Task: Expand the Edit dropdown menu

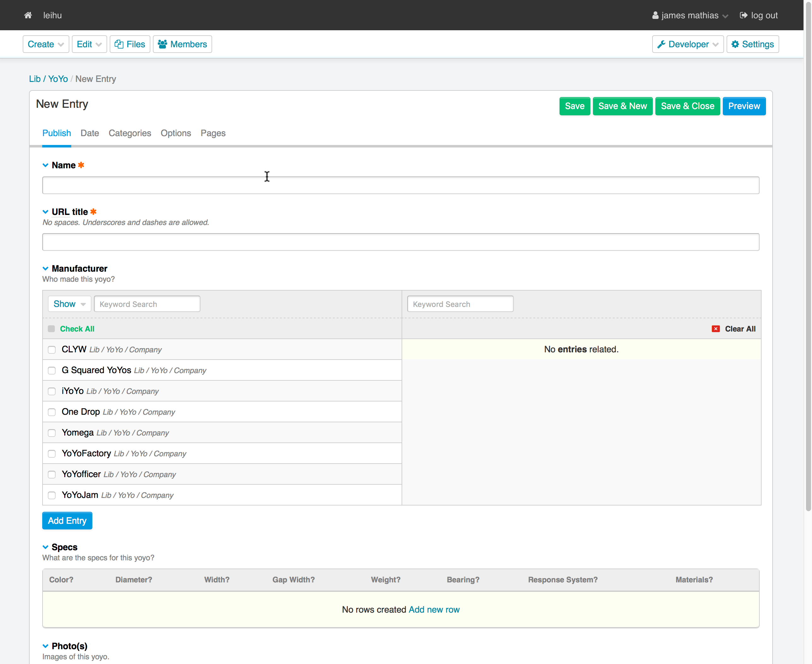Action: [x=88, y=44]
